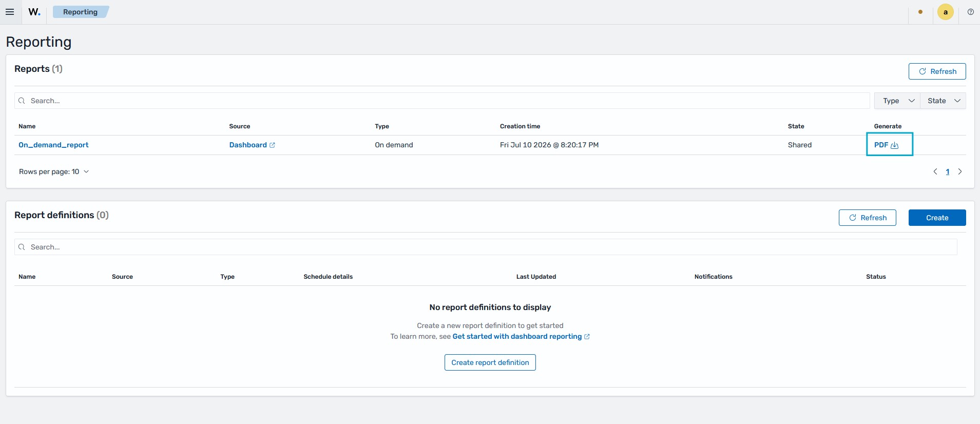Go to next page arrow

tap(960, 171)
